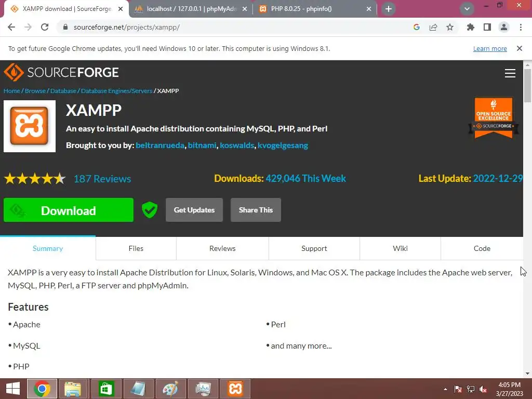Open a new browser tab

(x=389, y=9)
